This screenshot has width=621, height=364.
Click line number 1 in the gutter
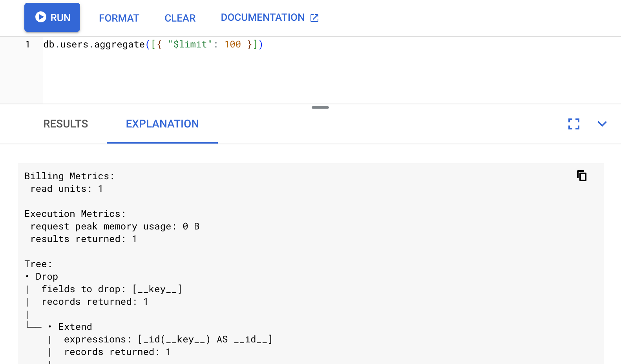coord(27,45)
